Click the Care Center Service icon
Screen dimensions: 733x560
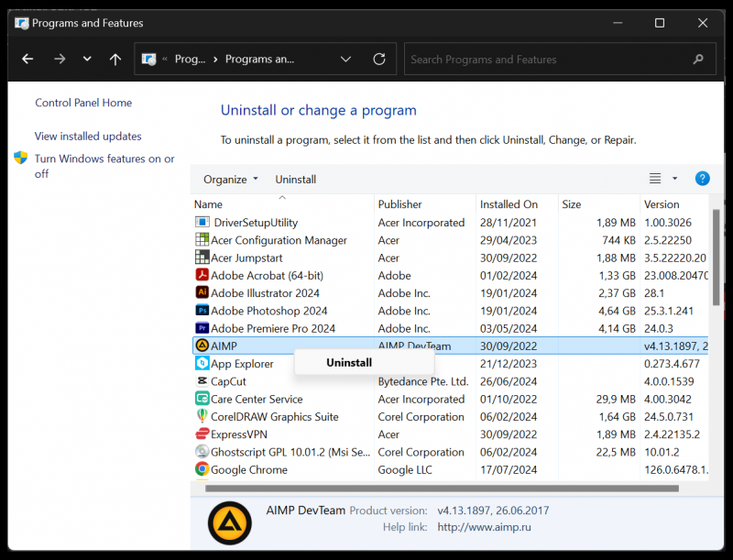click(x=202, y=399)
